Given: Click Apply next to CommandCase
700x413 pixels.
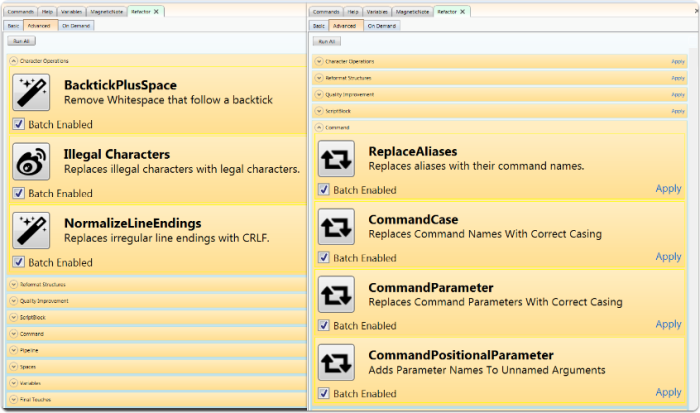Looking at the screenshot, I should [668, 257].
